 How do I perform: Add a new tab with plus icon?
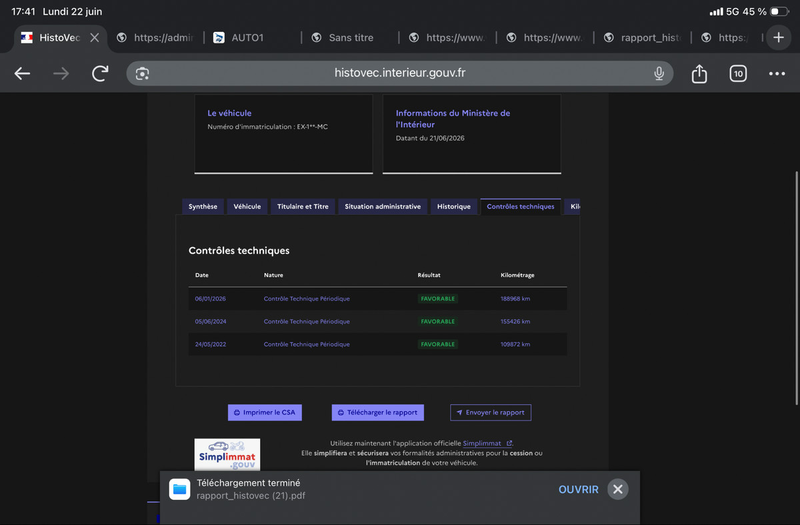point(778,37)
